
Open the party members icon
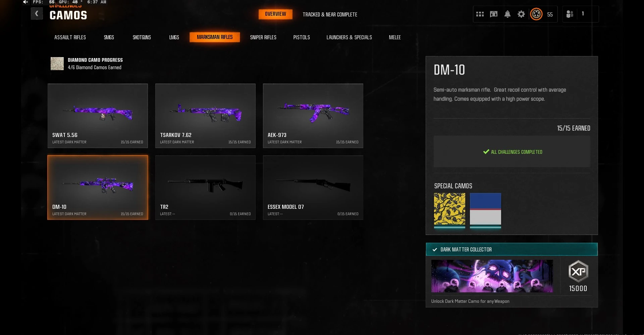point(570,14)
